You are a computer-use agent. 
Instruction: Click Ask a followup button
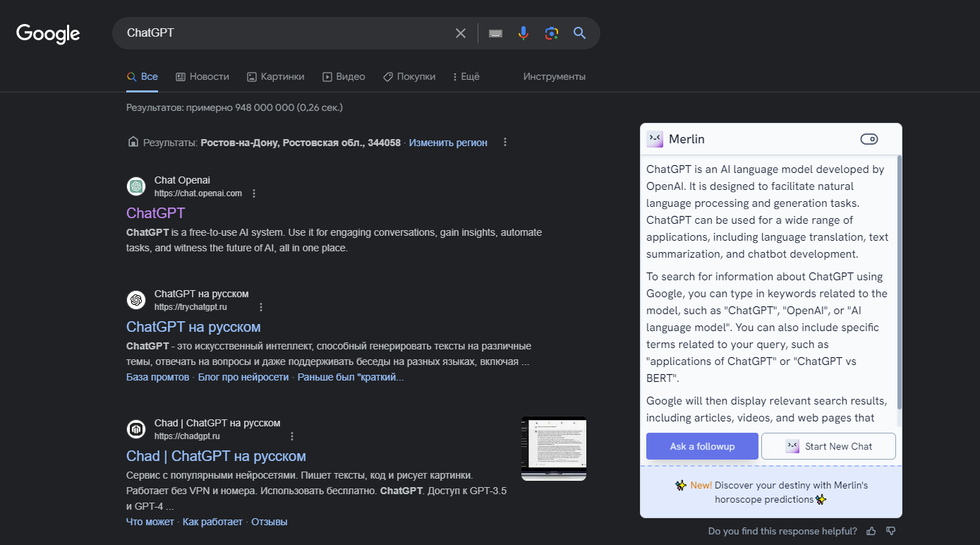pos(702,446)
